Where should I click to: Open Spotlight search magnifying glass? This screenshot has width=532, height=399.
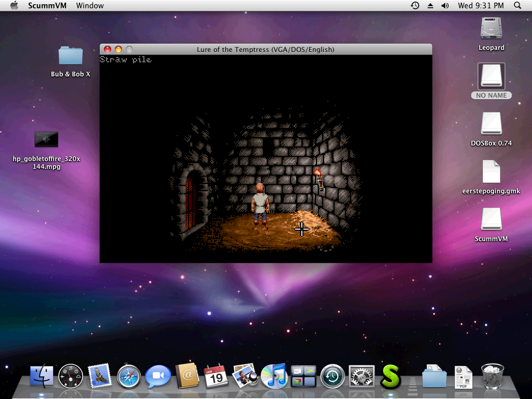[x=517, y=6]
